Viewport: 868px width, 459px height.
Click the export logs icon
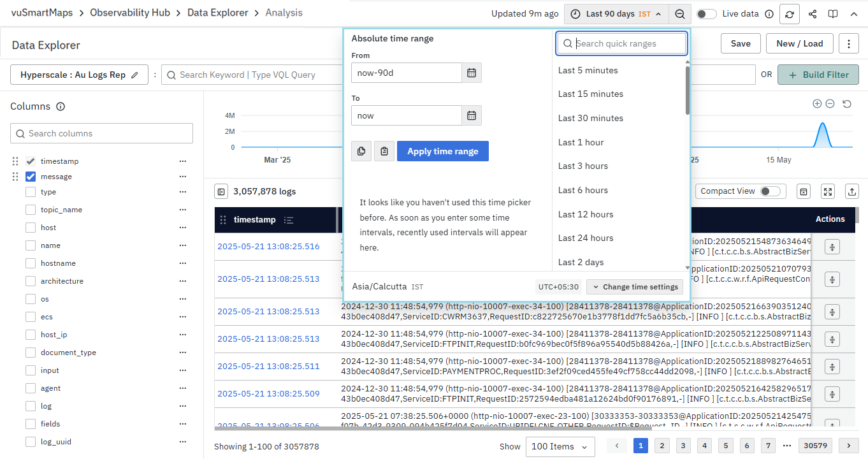coord(851,191)
